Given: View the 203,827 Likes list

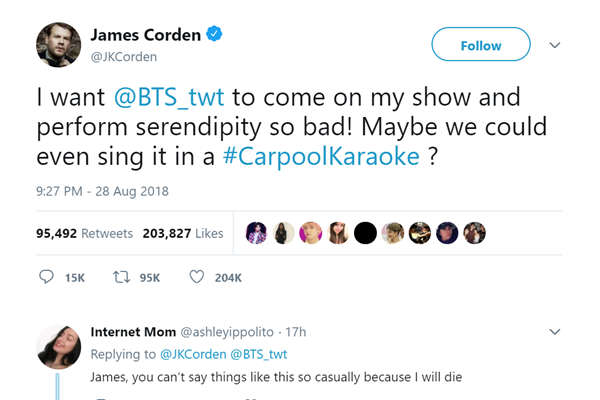Looking at the screenshot, I should coord(183,233).
